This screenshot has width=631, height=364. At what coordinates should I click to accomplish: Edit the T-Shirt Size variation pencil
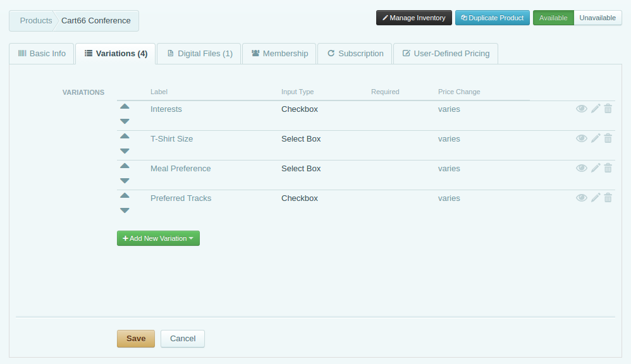pos(596,138)
